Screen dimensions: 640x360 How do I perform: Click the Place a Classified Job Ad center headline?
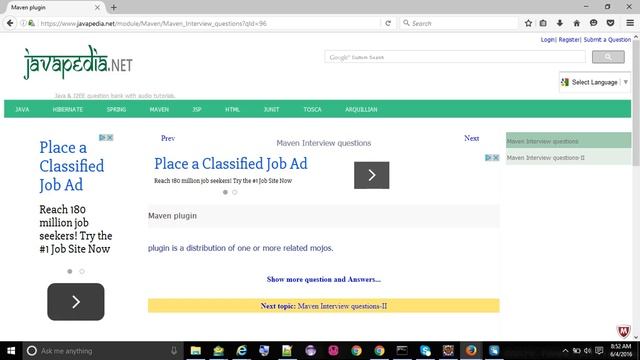(231, 164)
